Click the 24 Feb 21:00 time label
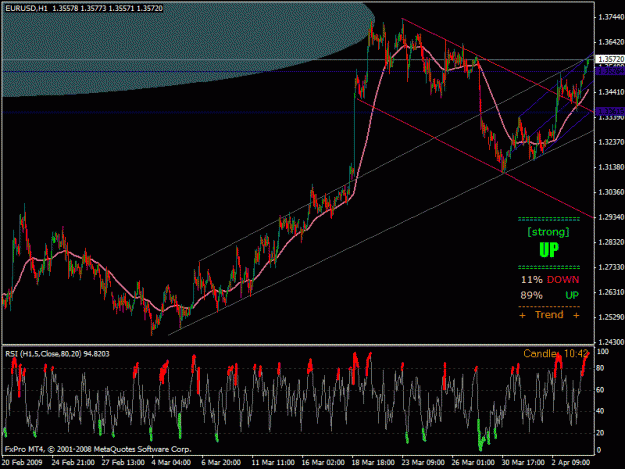 [x=73, y=463]
